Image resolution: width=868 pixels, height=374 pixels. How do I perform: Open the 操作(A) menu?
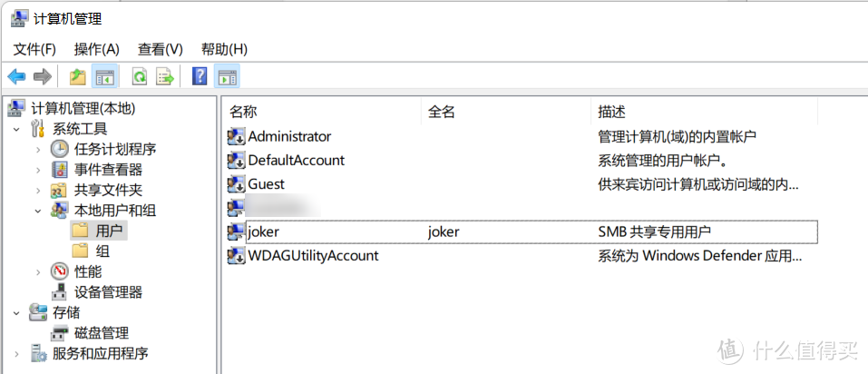(x=96, y=49)
